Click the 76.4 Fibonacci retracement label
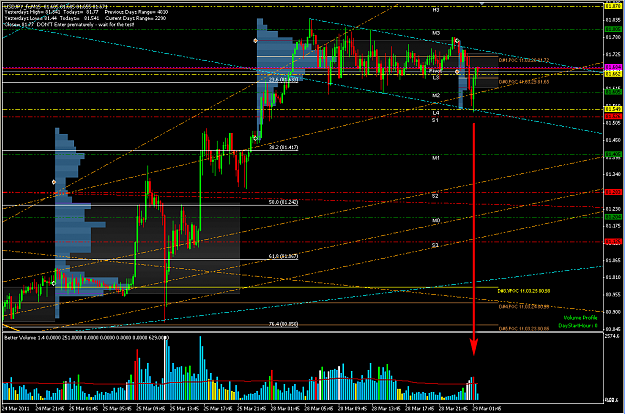Screen dimensions: 625x414 click(x=283, y=324)
